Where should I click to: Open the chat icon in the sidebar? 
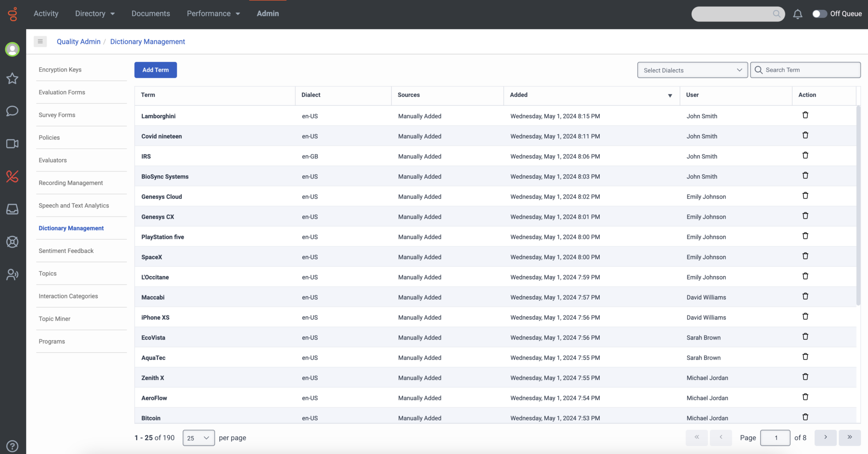pyautogui.click(x=12, y=111)
